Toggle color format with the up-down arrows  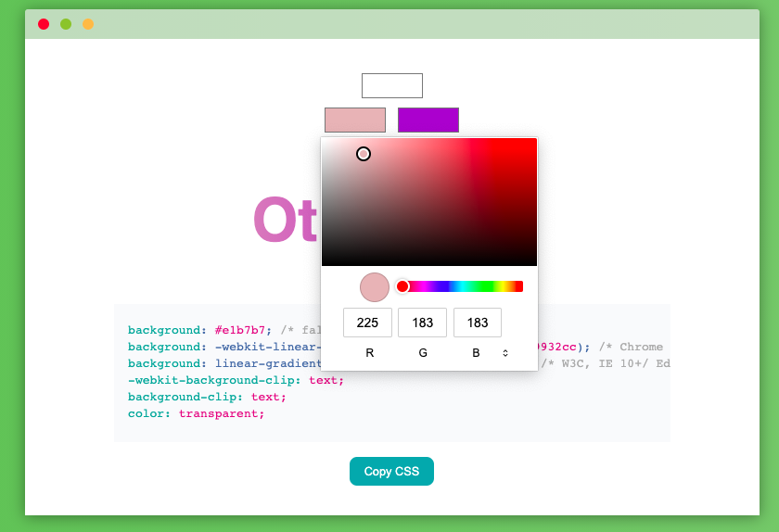click(505, 353)
